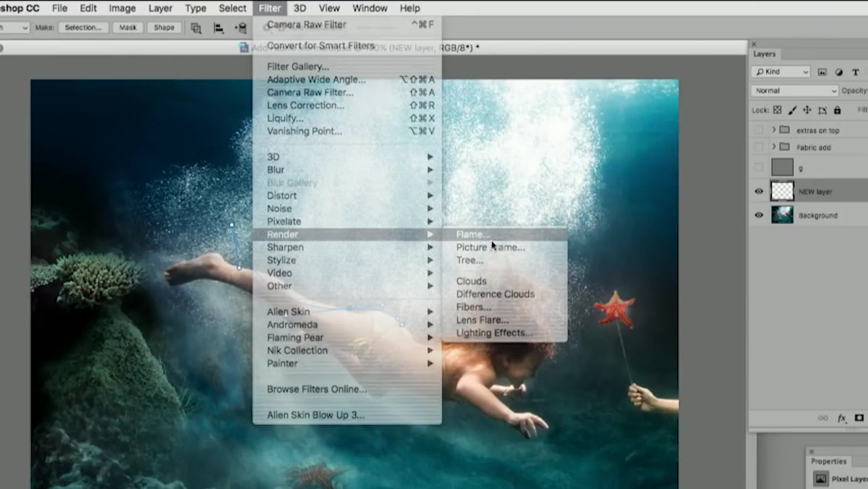This screenshot has width=868, height=489.
Task: Click the Mask button
Action: pos(128,27)
